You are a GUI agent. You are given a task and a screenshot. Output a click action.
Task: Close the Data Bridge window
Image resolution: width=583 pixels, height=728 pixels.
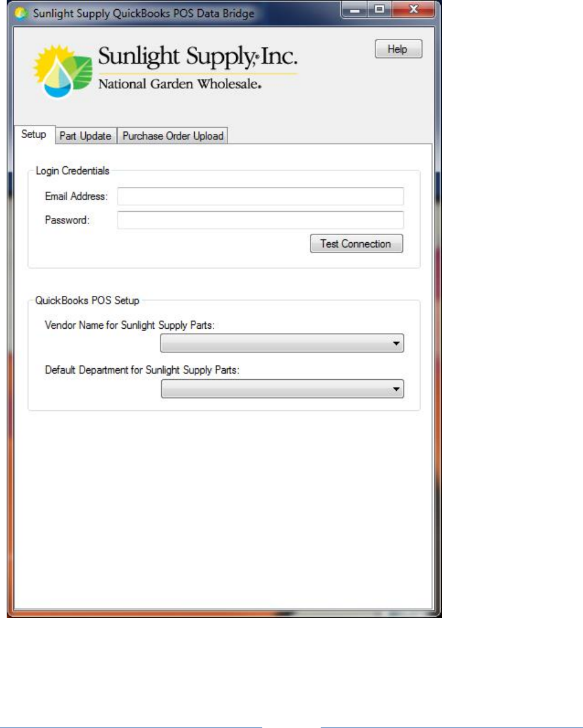click(414, 10)
